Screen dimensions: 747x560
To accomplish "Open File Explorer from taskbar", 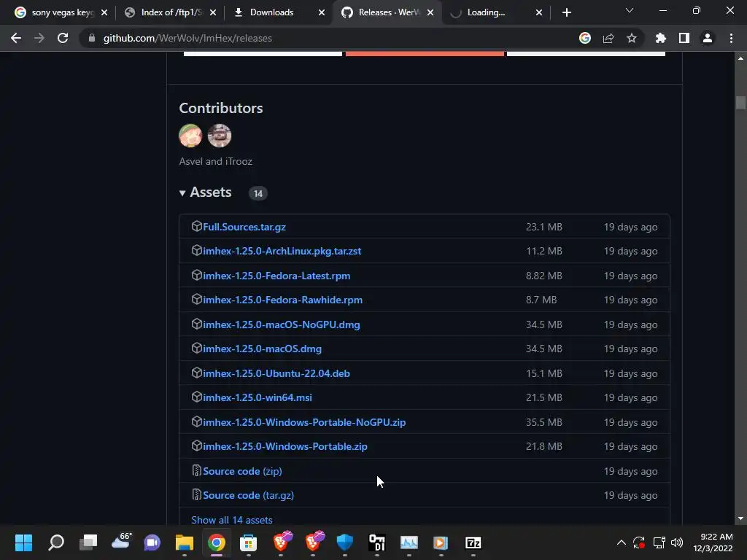I will 185,542.
